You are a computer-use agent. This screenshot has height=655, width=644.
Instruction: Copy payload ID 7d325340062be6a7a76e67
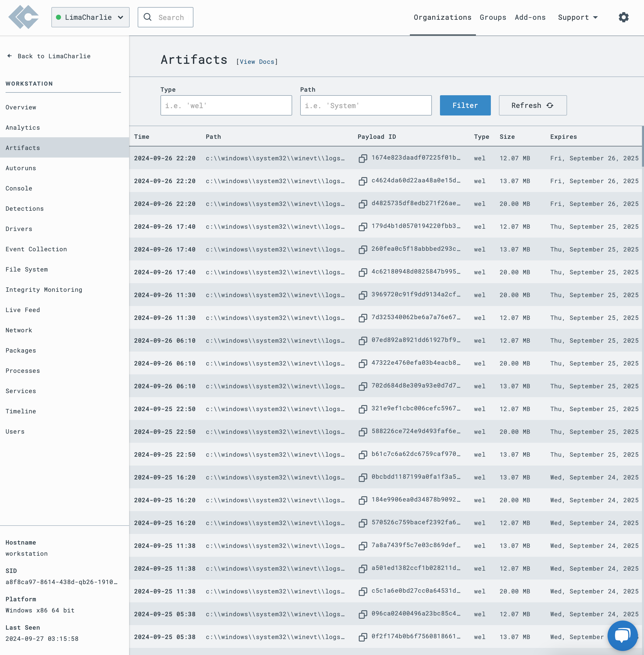(363, 318)
